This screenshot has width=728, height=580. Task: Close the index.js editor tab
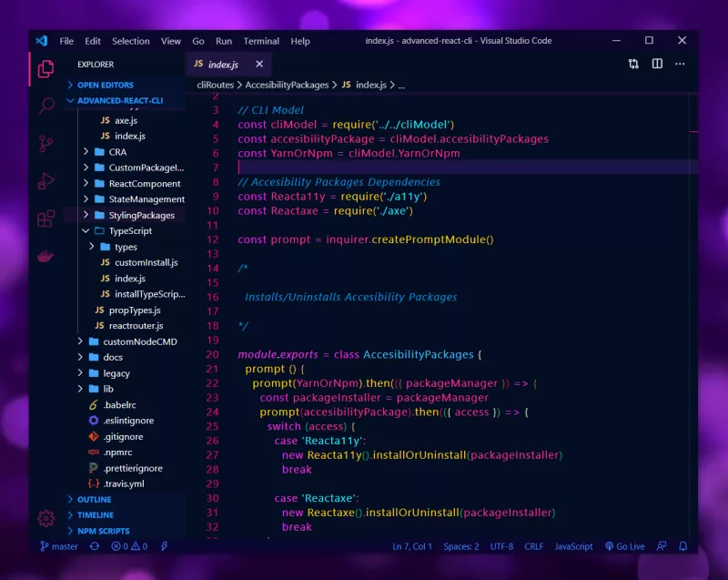(259, 64)
